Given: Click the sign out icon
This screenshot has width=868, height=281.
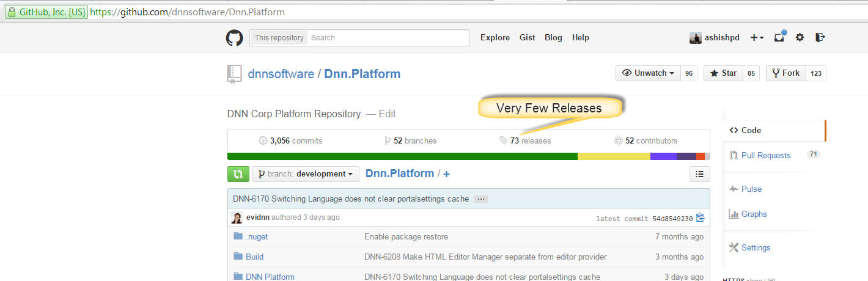Looking at the screenshot, I should pos(820,37).
